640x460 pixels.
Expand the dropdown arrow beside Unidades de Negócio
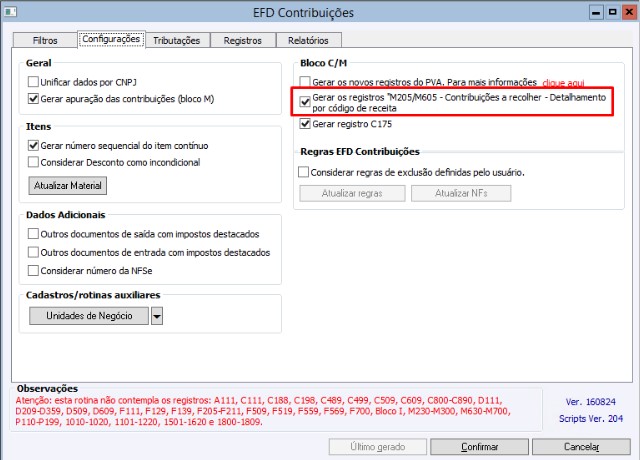(x=157, y=316)
